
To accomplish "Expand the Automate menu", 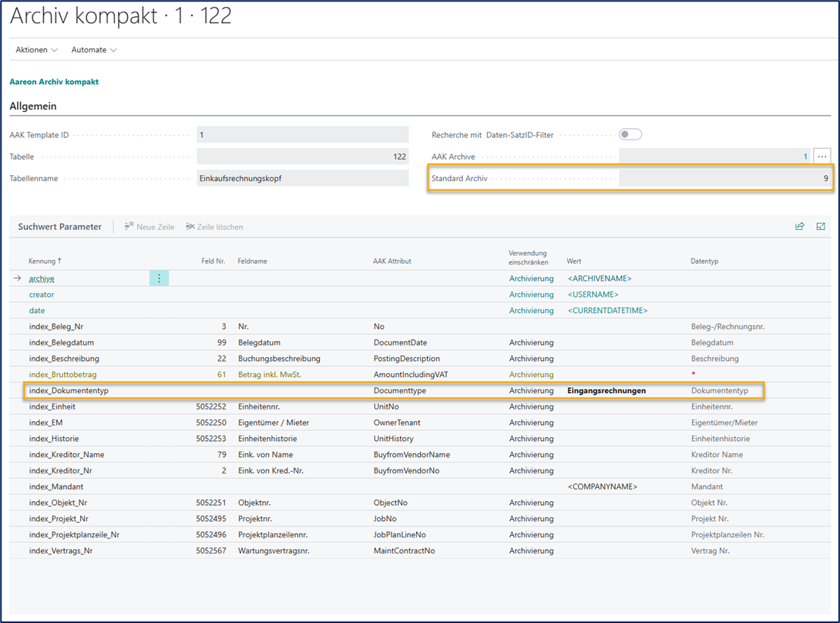I will pyautogui.click(x=94, y=50).
